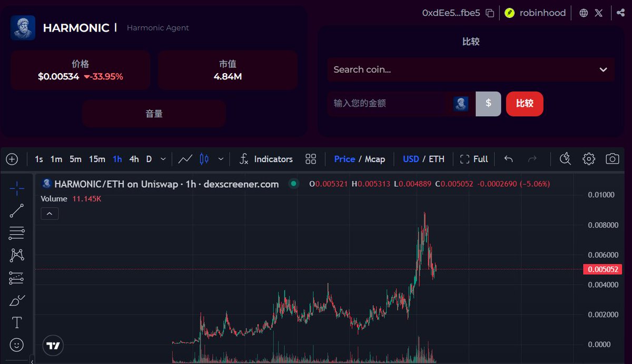Expand the Search coin dropdown

(604, 69)
